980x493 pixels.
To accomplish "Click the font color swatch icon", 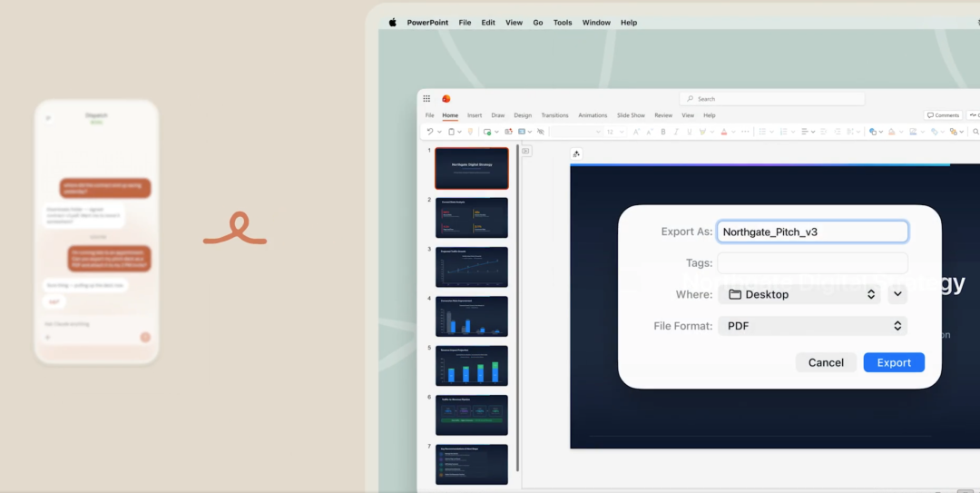I will tap(723, 132).
